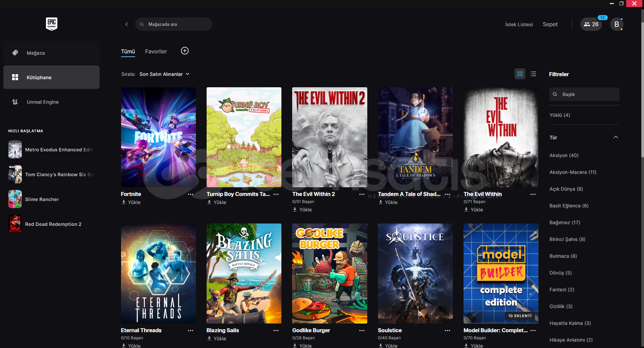Restore down the window

pyautogui.click(x=621, y=3)
